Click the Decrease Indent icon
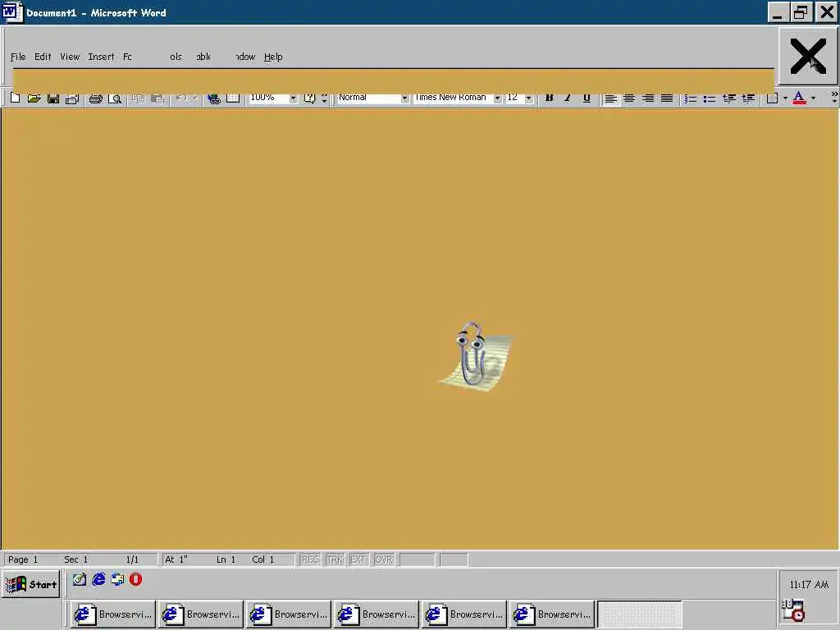Viewport: 840px width, 630px height. 728,98
